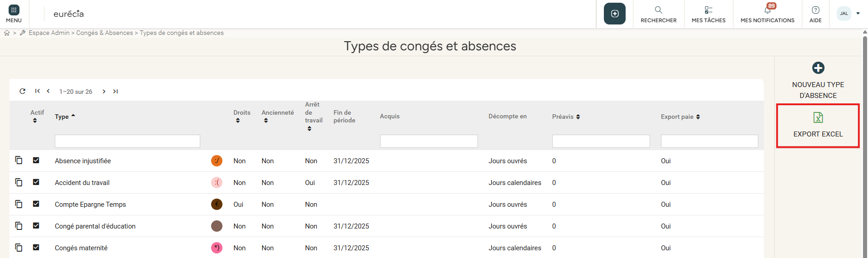The image size is (868, 258).
Task: Open the Aide help icon
Action: [x=815, y=10]
